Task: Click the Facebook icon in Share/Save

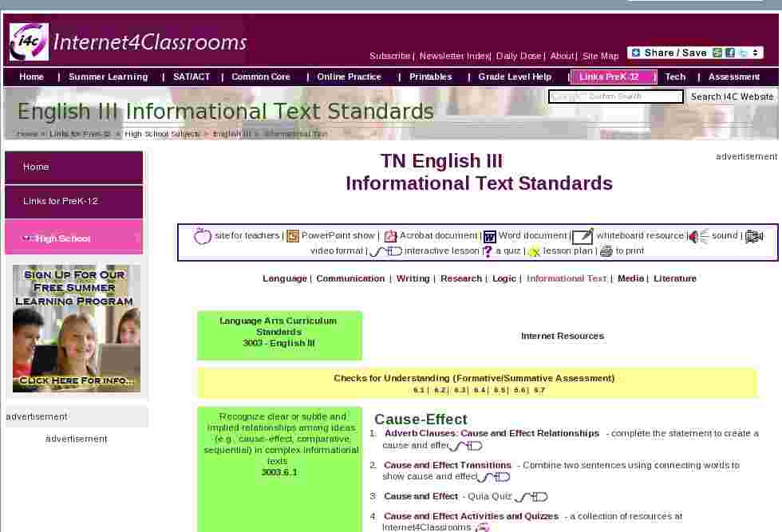Action: [730, 53]
